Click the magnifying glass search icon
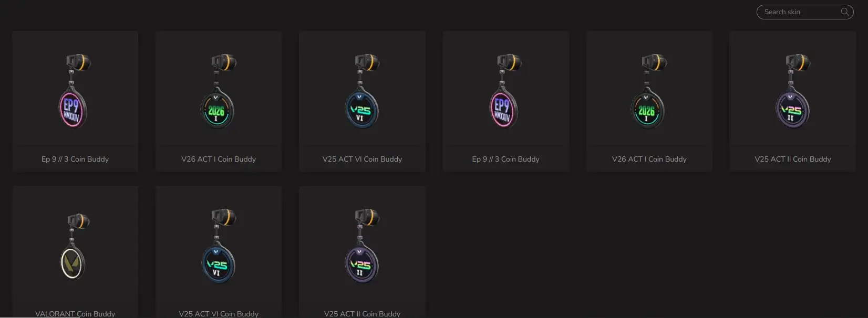Screen dimensions: 868x318 tap(844, 12)
